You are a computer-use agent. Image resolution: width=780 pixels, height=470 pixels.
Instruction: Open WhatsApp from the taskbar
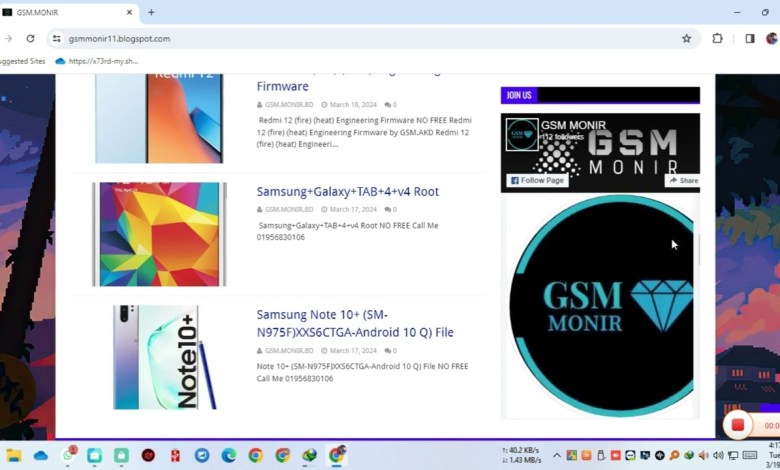68,455
